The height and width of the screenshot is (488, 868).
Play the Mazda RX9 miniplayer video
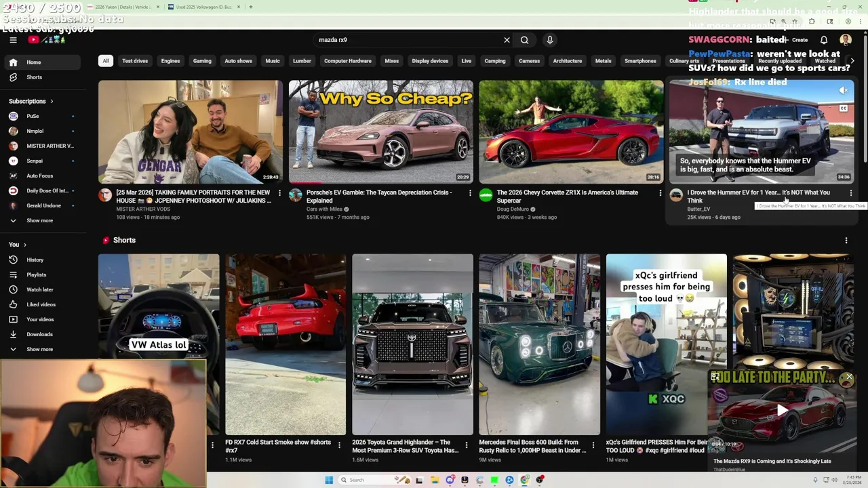[x=782, y=410]
